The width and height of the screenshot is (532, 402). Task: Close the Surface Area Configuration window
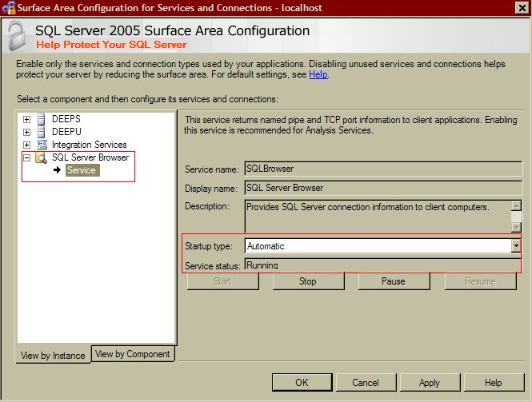point(522,7)
